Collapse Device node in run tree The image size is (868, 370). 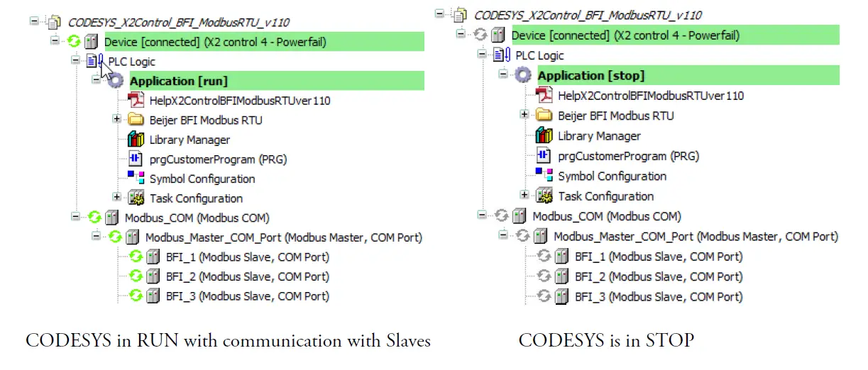pos(55,42)
